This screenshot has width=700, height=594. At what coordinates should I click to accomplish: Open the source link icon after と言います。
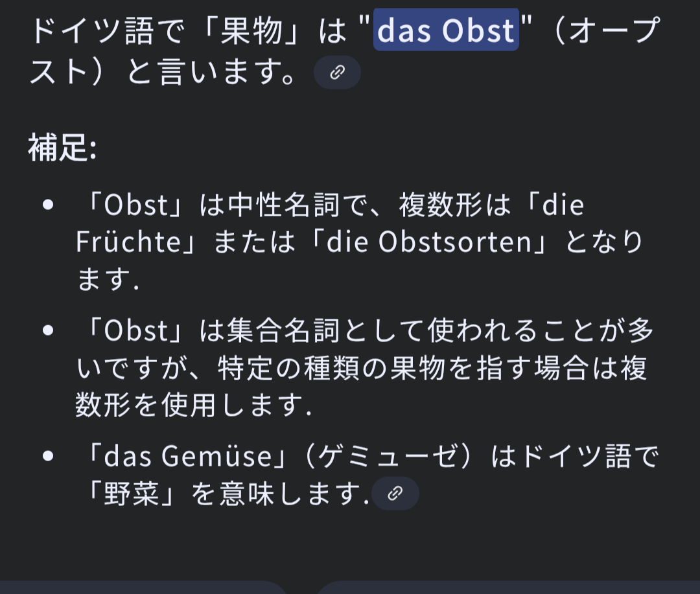[337, 73]
